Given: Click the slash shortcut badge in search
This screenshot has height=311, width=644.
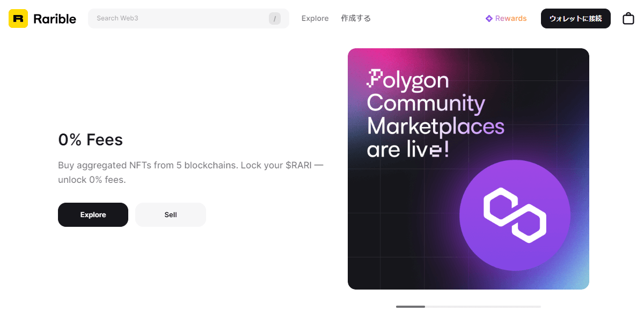Looking at the screenshot, I should click(274, 19).
